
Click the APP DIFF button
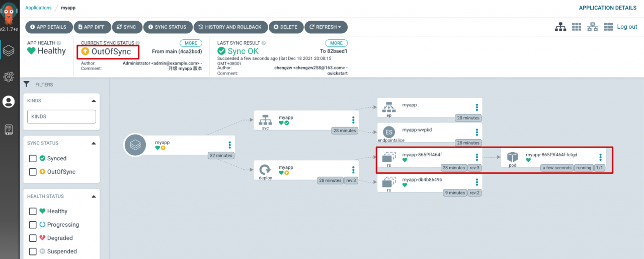pyautogui.click(x=92, y=27)
